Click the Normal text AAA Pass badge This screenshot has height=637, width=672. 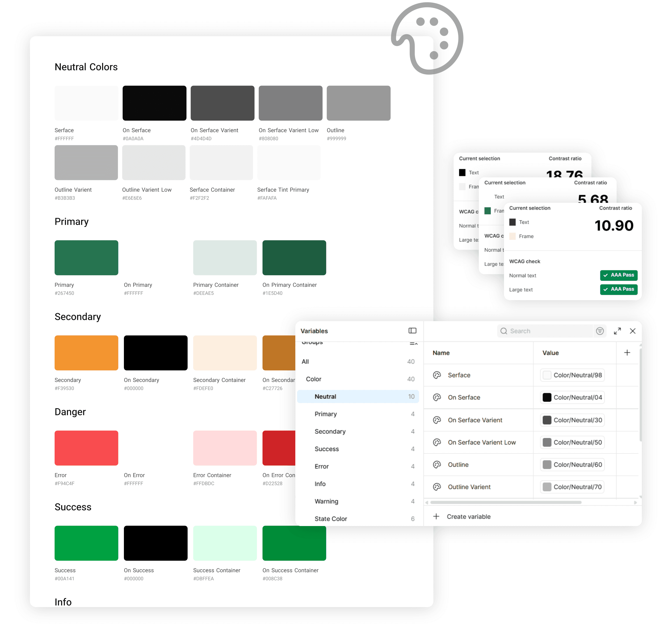[618, 275]
